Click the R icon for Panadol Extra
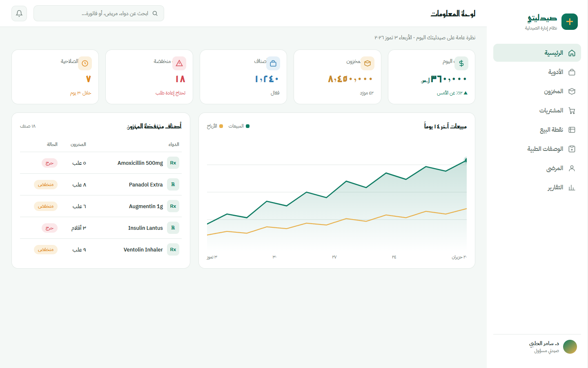588x368 pixels. pyautogui.click(x=173, y=184)
